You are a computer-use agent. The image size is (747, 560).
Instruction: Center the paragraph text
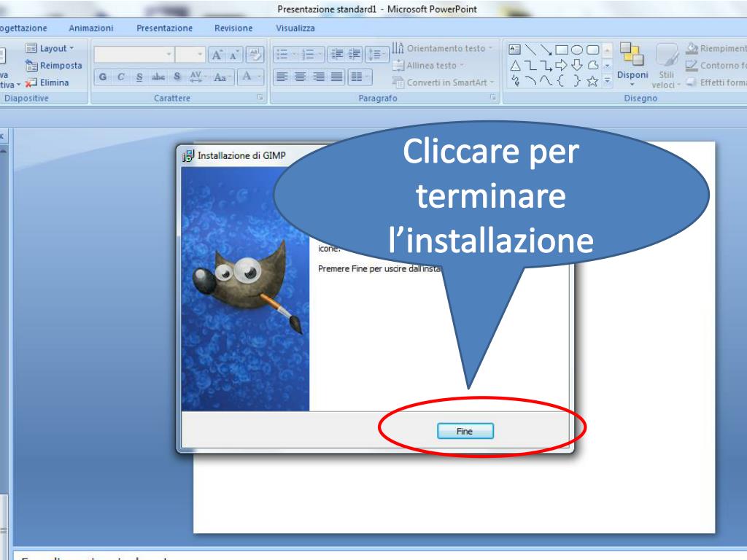[300, 77]
